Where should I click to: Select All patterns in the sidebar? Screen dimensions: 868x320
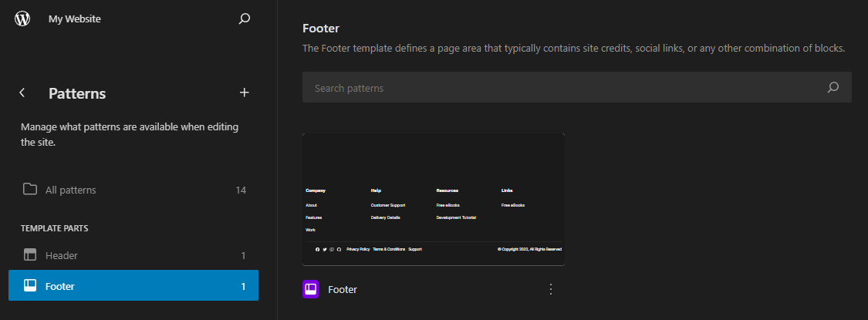[71, 190]
